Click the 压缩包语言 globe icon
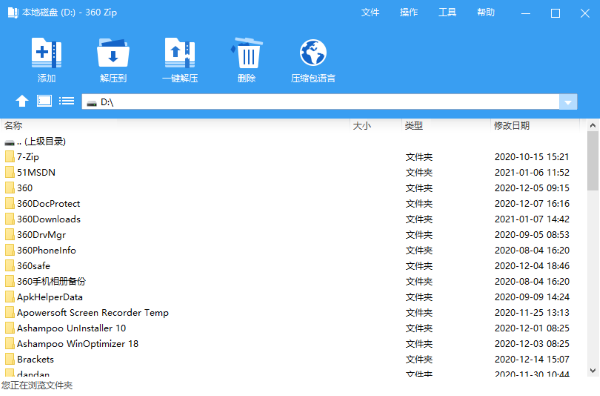Image resolution: width=600 pixels, height=396 pixels. pyautogui.click(x=313, y=53)
